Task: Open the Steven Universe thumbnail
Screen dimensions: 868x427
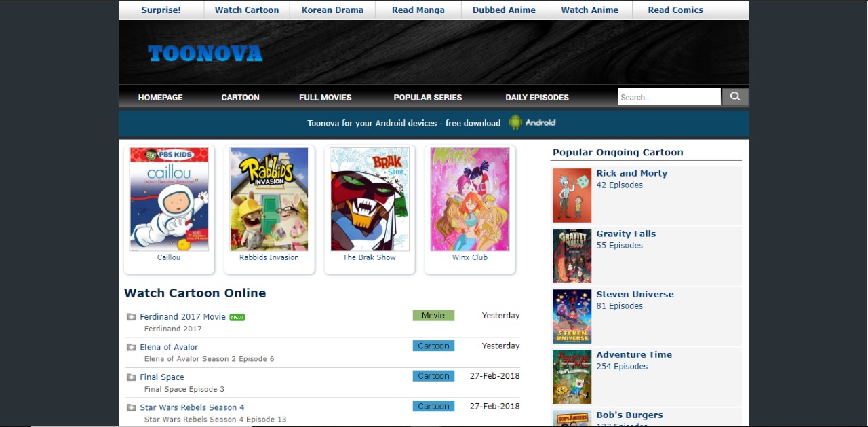Action: coord(572,316)
